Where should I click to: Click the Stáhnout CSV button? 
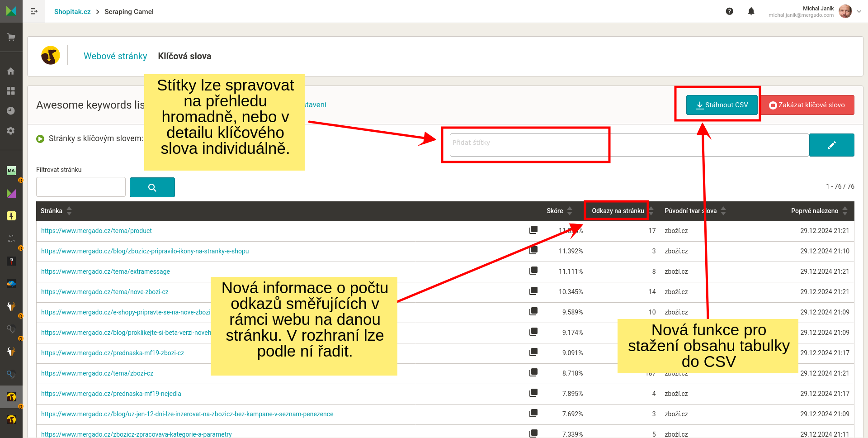(722, 105)
